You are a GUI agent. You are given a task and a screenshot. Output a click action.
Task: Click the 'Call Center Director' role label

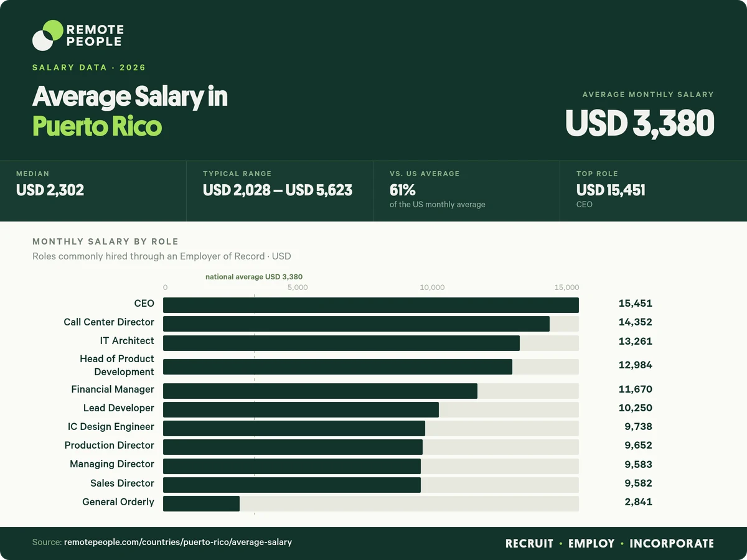109,322
